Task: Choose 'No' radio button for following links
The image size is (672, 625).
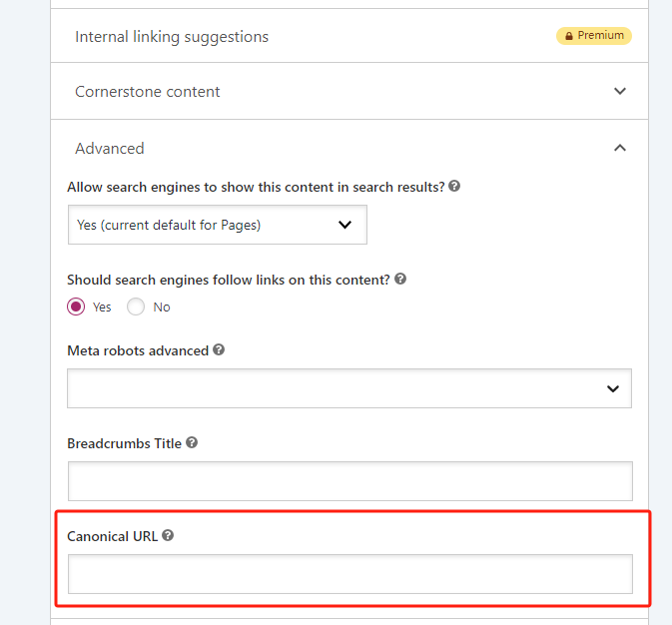Action: [x=136, y=307]
